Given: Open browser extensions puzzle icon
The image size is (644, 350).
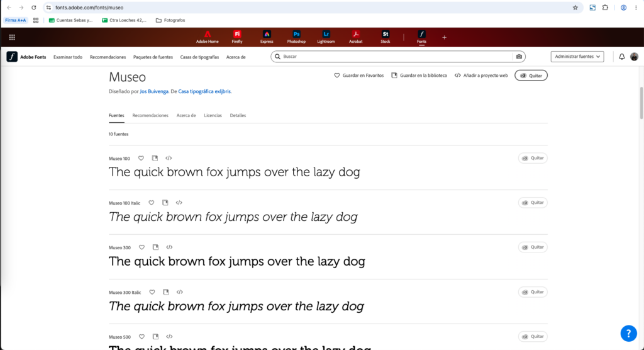Looking at the screenshot, I should pyautogui.click(x=605, y=8).
